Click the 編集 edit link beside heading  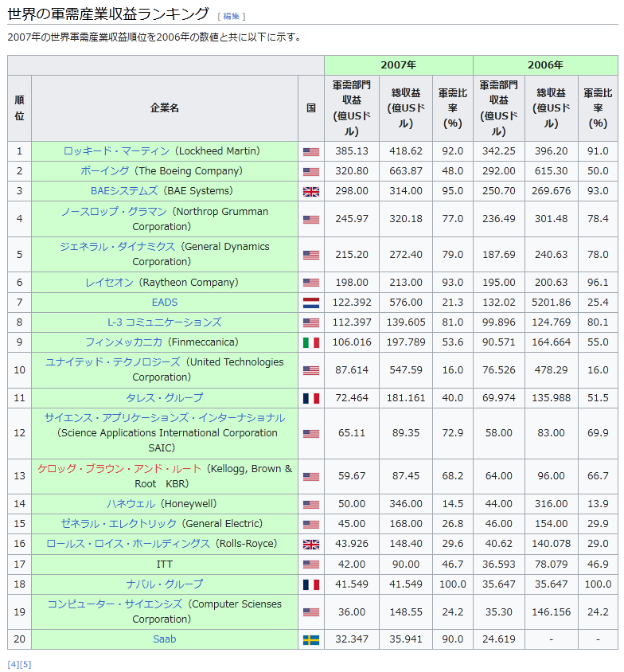231,16
